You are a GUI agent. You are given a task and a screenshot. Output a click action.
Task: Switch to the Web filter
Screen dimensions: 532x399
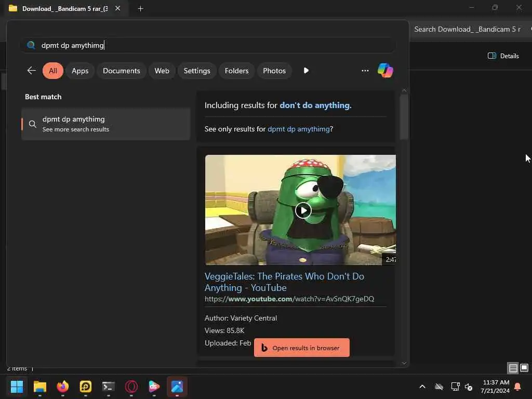coord(162,71)
